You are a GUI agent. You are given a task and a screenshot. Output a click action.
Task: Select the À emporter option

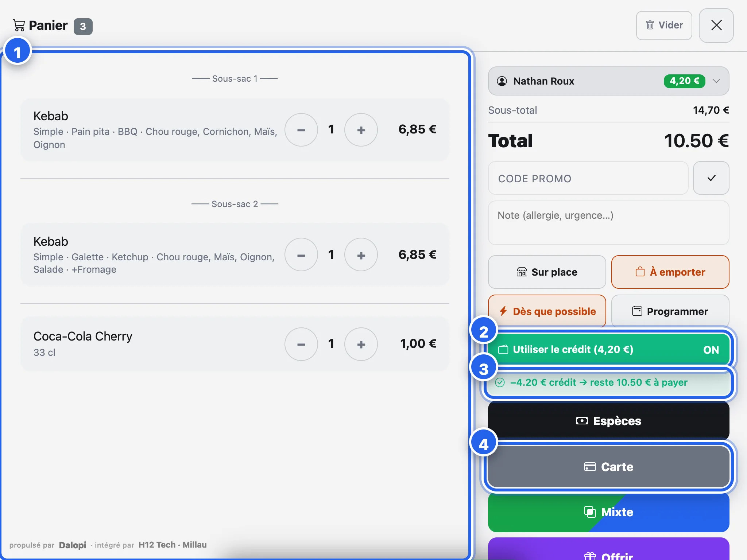tap(670, 272)
